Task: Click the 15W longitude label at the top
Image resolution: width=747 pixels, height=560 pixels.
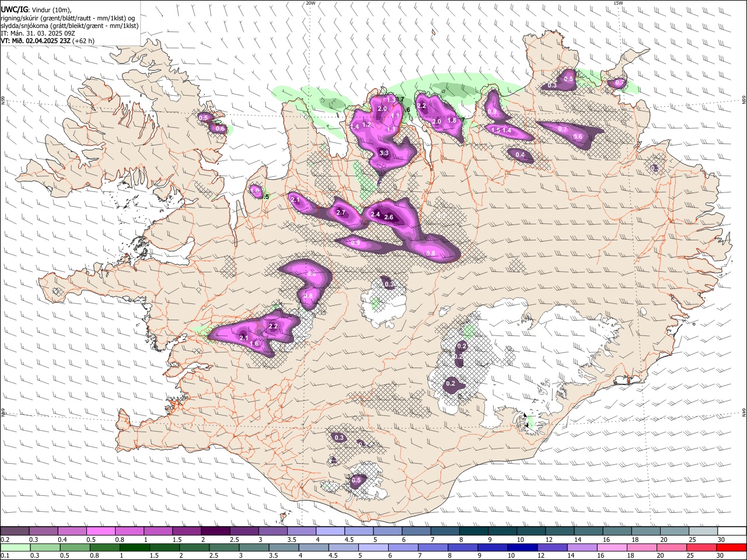Action: pos(618,3)
